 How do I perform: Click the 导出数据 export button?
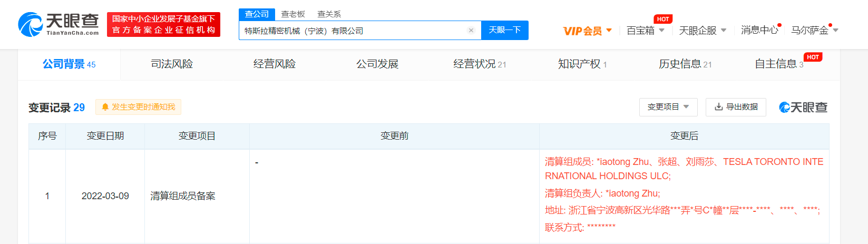[x=736, y=107]
